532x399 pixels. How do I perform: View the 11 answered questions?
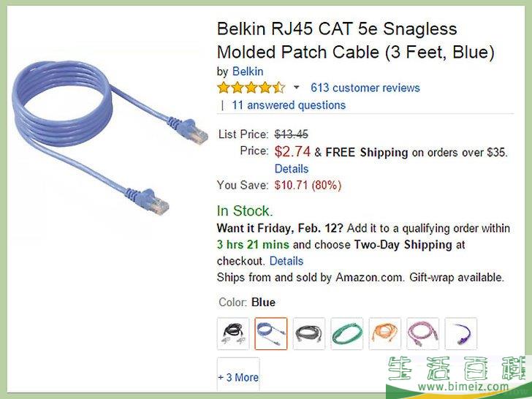click(x=289, y=105)
